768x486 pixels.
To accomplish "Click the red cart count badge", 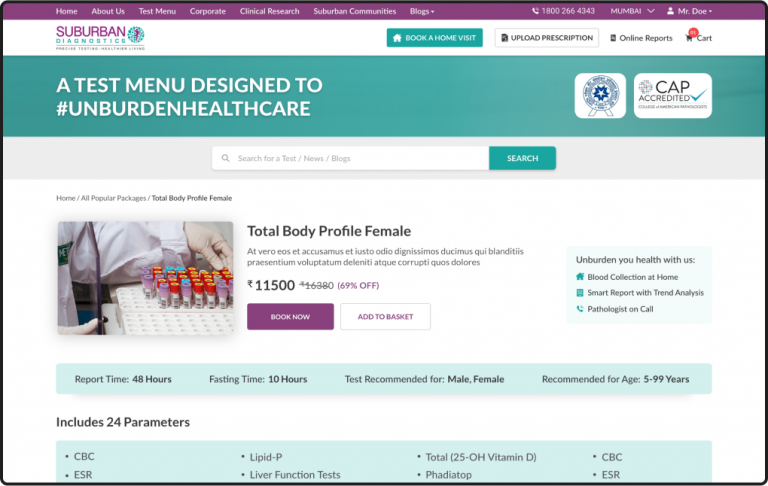I will tap(693, 32).
